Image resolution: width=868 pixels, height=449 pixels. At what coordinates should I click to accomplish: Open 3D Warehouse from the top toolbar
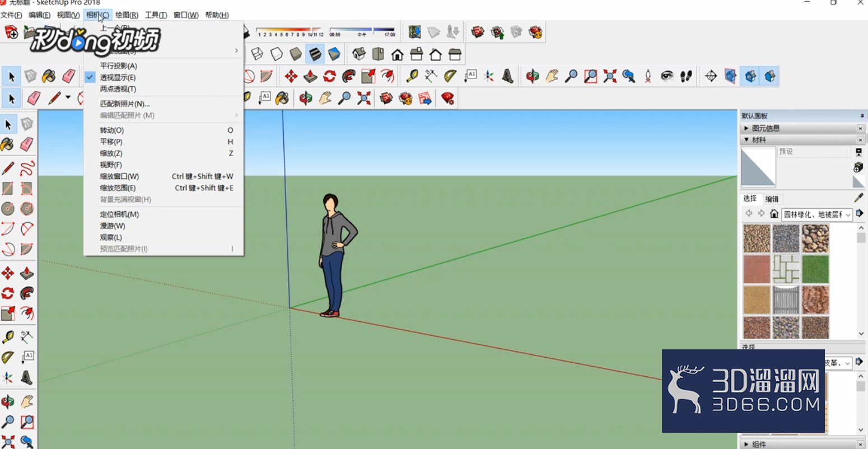[478, 32]
